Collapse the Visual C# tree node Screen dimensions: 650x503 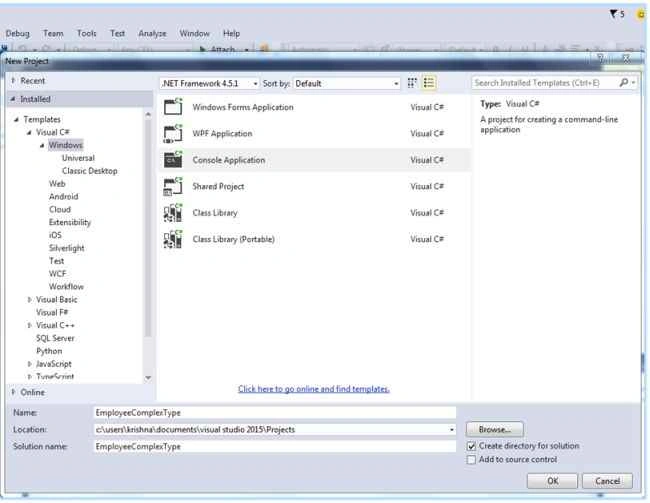[29, 133]
